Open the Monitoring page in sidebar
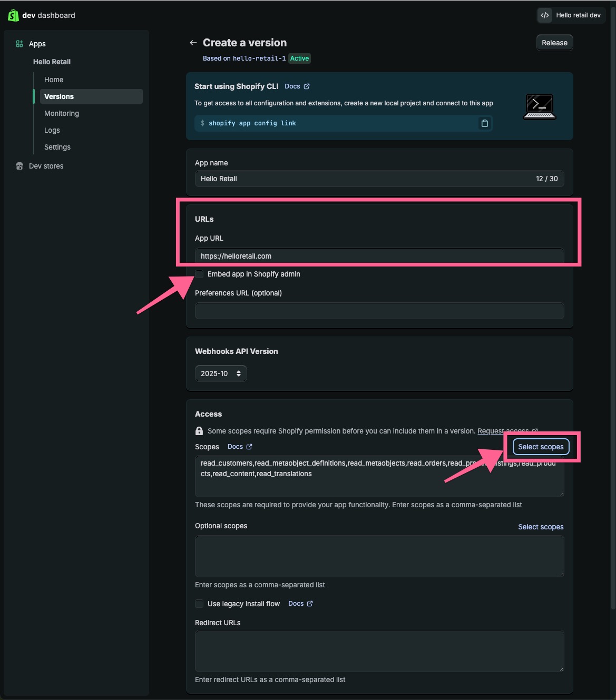This screenshot has height=700, width=616. click(x=62, y=113)
